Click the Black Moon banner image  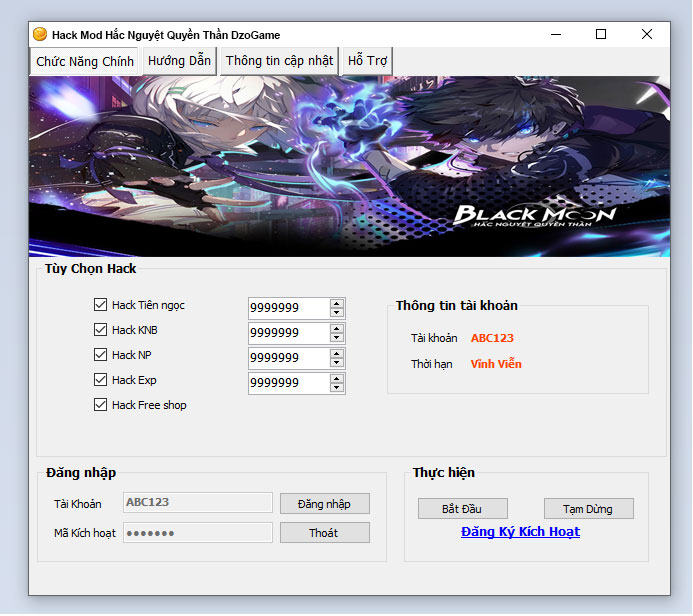[349, 167]
